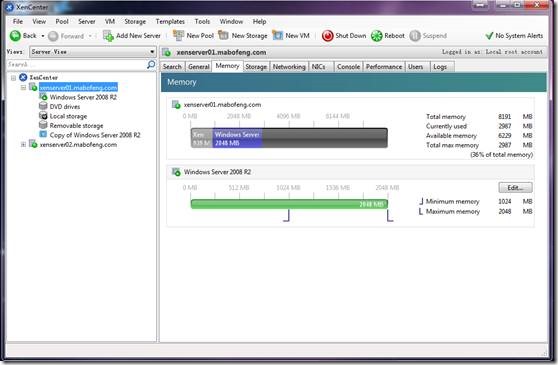The width and height of the screenshot is (558, 365).
Task: Select Copy of Windows Server 2008 R2
Action: (95, 135)
